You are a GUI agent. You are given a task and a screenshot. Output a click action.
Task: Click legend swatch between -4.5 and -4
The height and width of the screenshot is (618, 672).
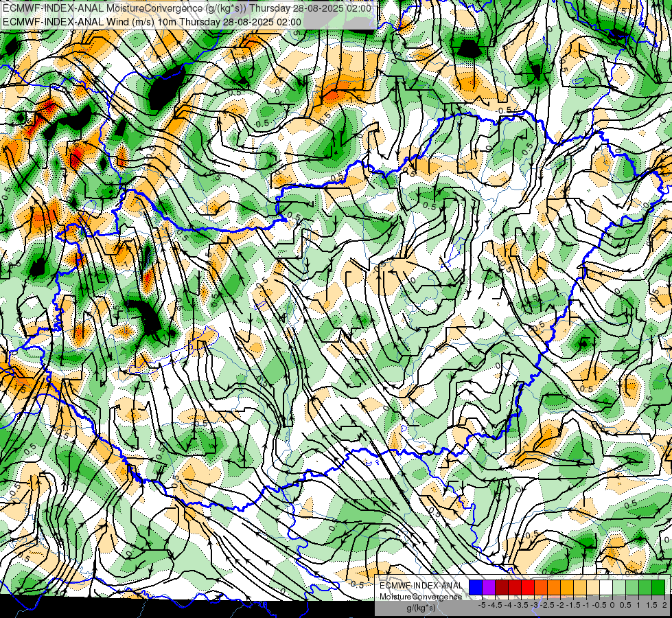pos(502,588)
